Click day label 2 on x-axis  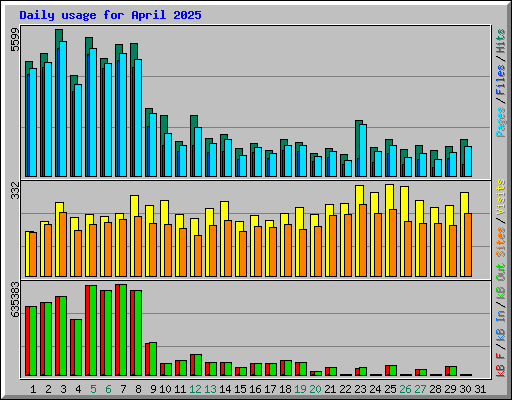pos(48,389)
